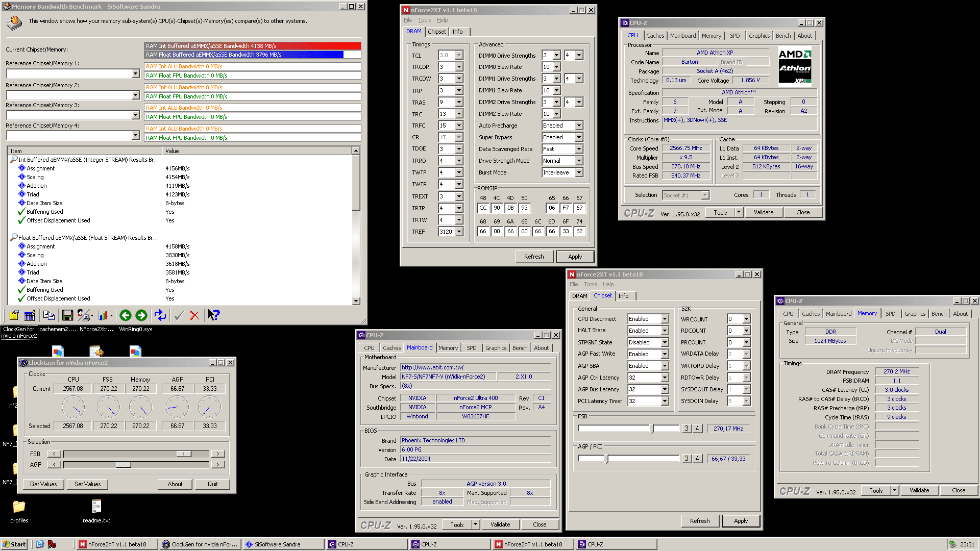Expand the TRAS timing dropdown
Image resolution: width=980 pixels, height=551 pixels.
coord(459,103)
